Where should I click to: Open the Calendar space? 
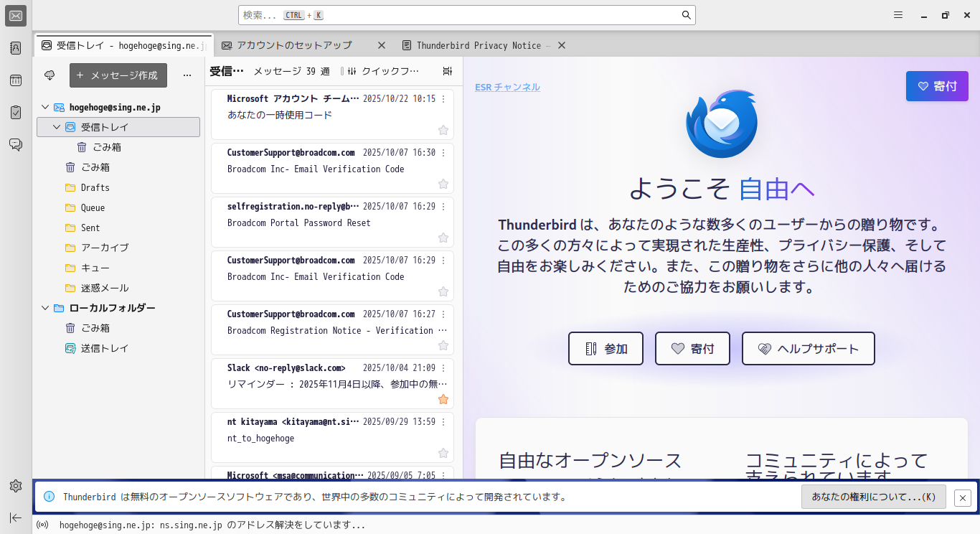coord(16,80)
